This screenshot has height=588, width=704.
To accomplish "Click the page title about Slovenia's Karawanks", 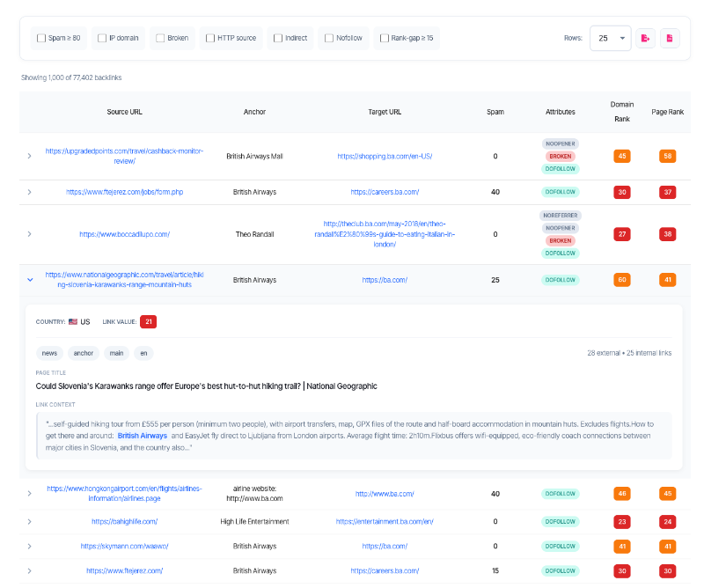I will (x=207, y=386).
